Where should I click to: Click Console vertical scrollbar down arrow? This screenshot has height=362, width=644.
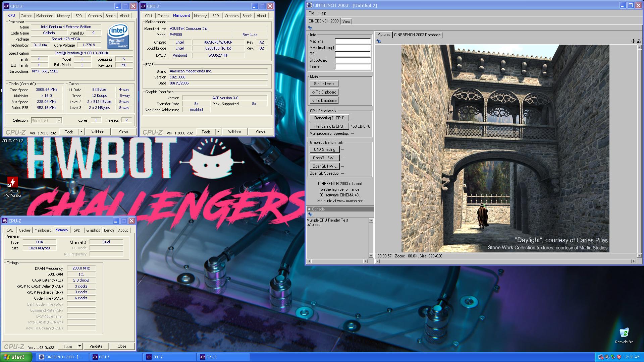(x=371, y=256)
